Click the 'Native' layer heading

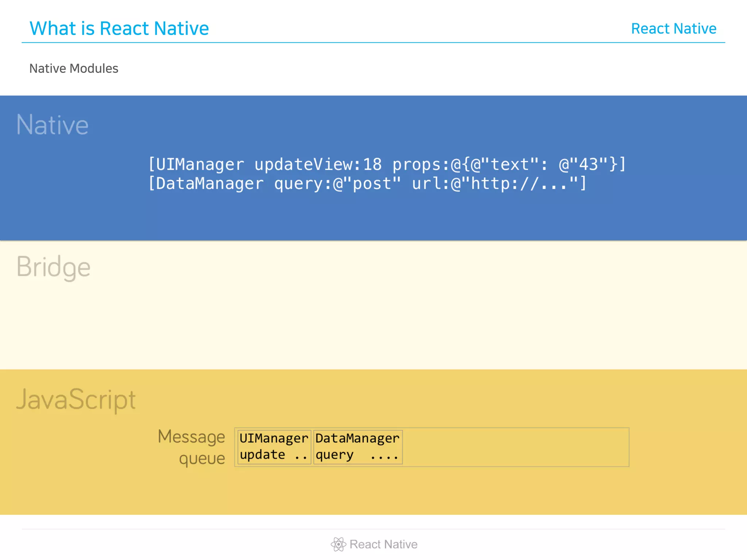(53, 125)
